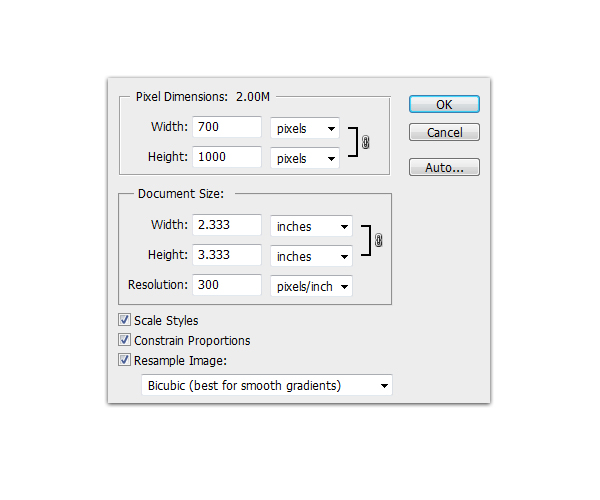Image resolution: width=600 pixels, height=500 pixels.
Task: Toggle the Scale Styles checkbox
Action: tap(125, 321)
